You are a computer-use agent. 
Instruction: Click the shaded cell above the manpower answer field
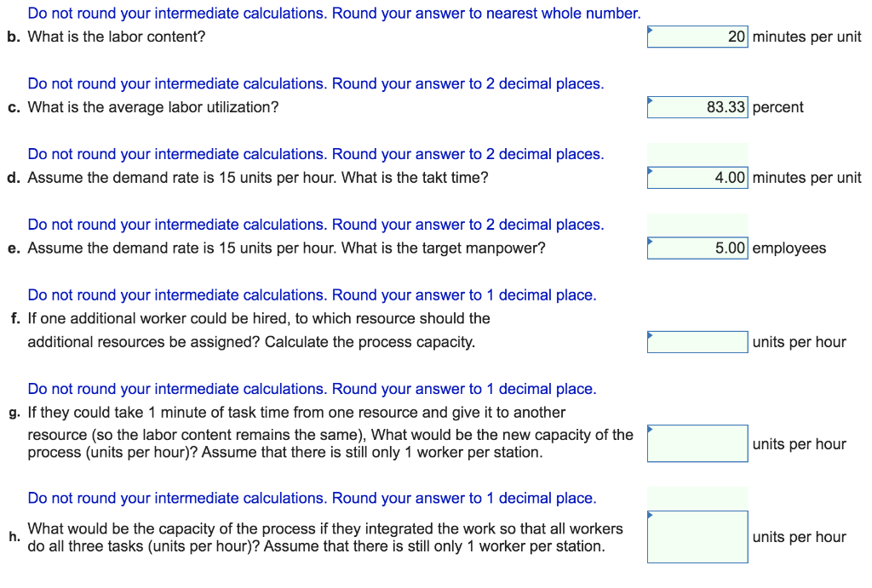(697, 225)
